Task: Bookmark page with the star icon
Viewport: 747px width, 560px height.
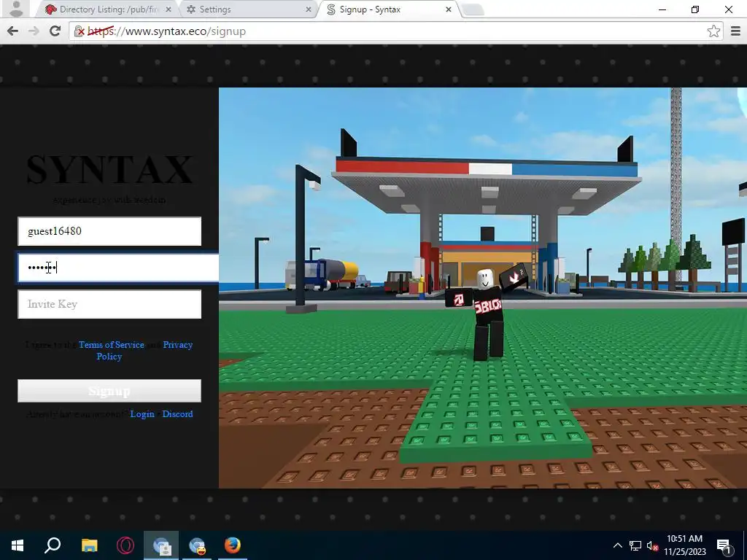Action: [x=713, y=31]
